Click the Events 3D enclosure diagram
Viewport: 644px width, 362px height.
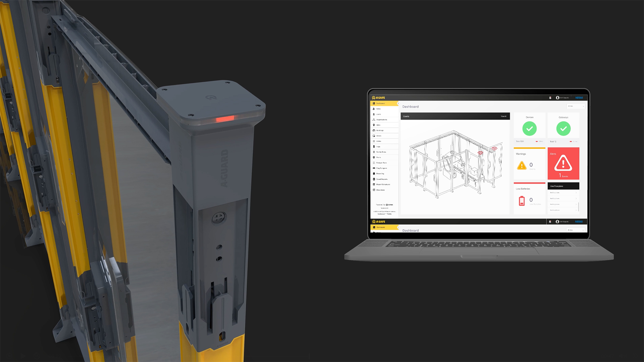[x=455, y=164]
